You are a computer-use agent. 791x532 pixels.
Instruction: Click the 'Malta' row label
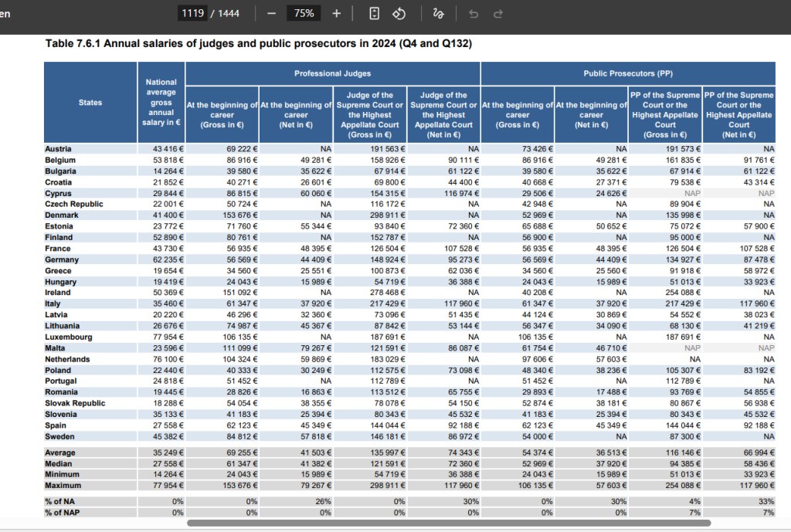point(55,347)
